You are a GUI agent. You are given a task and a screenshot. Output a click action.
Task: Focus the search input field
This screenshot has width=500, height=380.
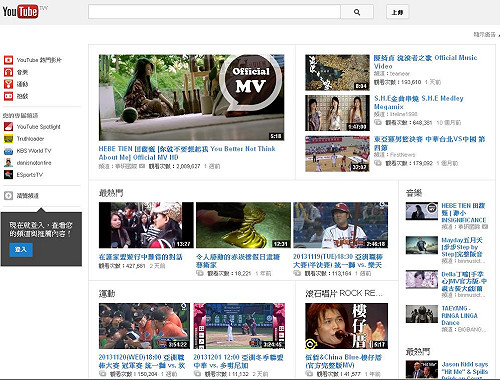(214, 12)
